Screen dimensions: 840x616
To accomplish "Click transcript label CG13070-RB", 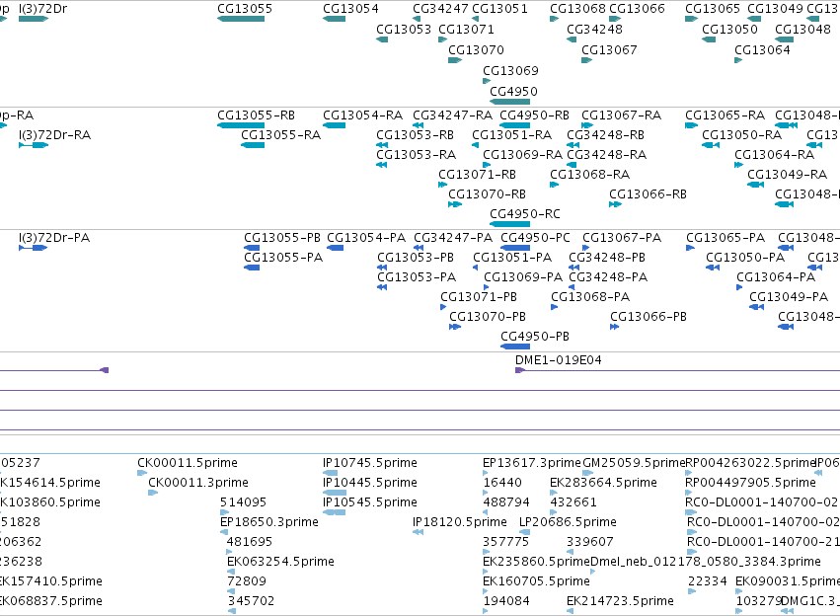I will click(487, 194).
